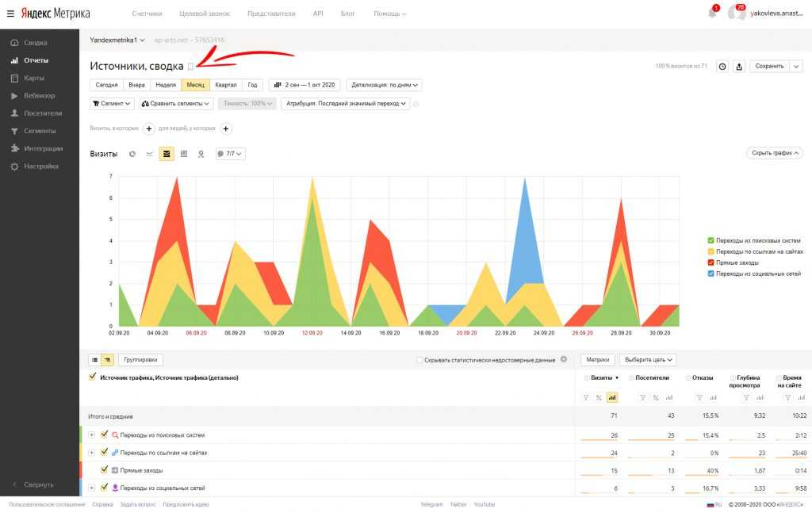Open the 7/7 annotations dropdown

(231, 154)
